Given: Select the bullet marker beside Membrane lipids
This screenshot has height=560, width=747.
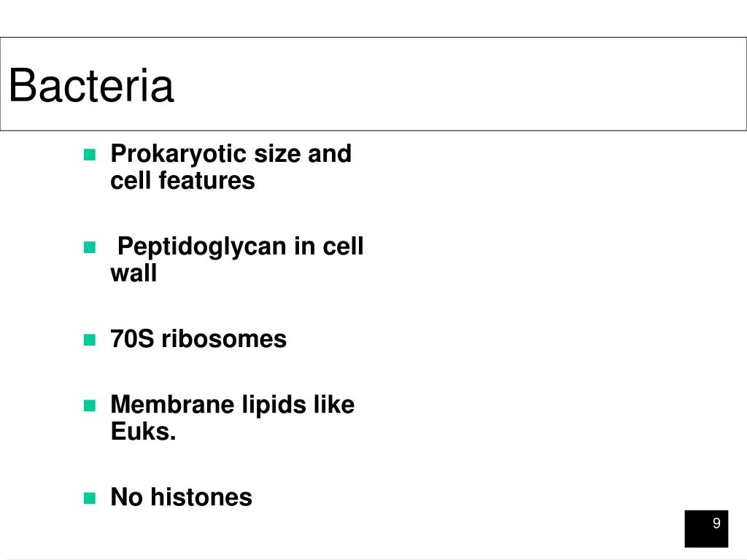Looking at the screenshot, I should pyautogui.click(x=90, y=405).
